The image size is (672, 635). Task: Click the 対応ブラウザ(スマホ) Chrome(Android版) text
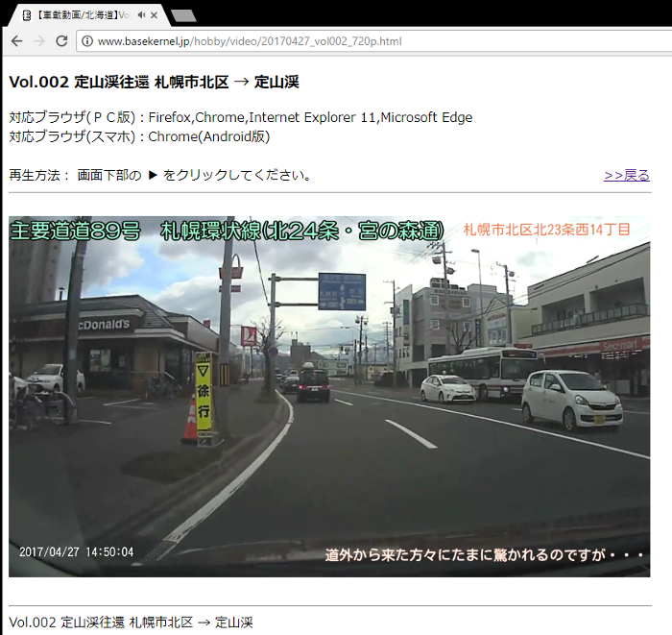tap(139, 136)
